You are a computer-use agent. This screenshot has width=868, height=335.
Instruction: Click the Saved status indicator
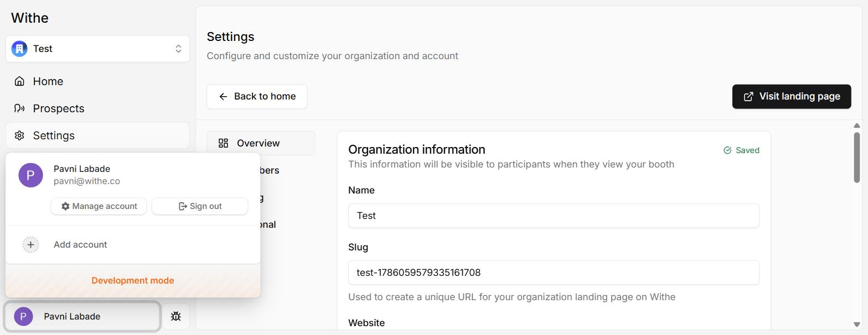[x=741, y=150]
